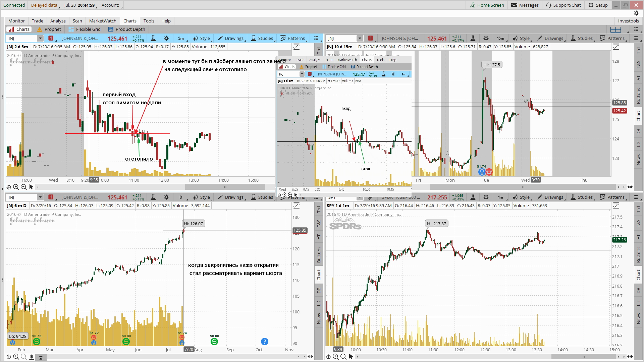Click the red earnings phone icon on the 15m chart
The width and height of the screenshot is (644, 362).
click(x=489, y=172)
